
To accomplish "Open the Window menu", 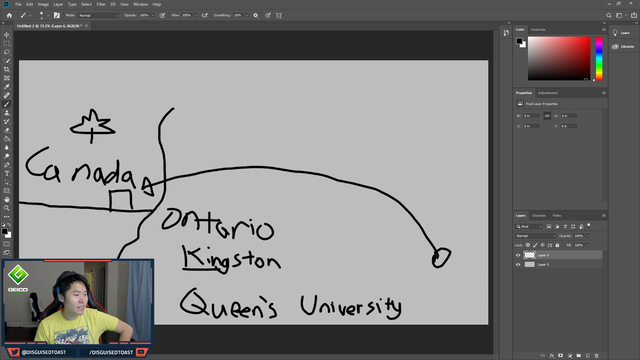I will tap(140, 4).
